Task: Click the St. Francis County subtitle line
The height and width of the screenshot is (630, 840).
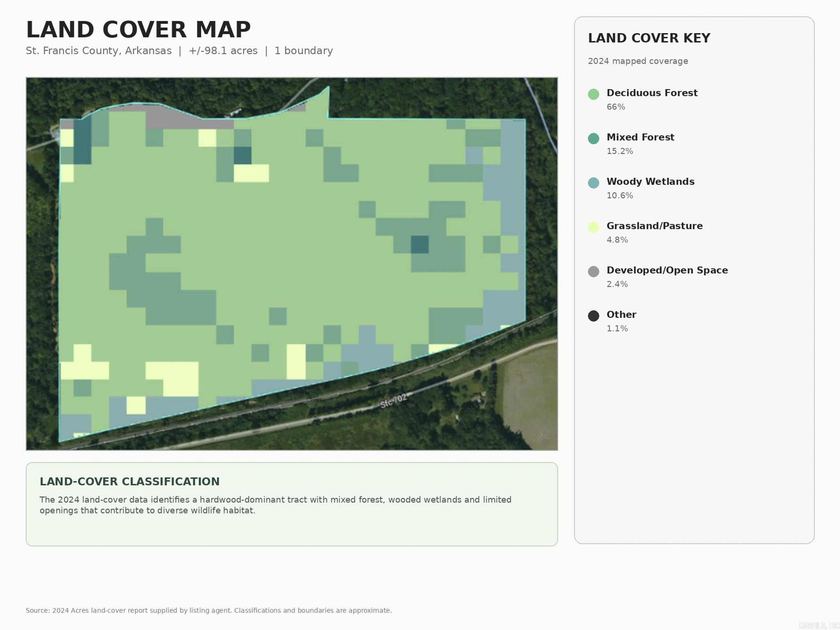Action: [179, 51]
